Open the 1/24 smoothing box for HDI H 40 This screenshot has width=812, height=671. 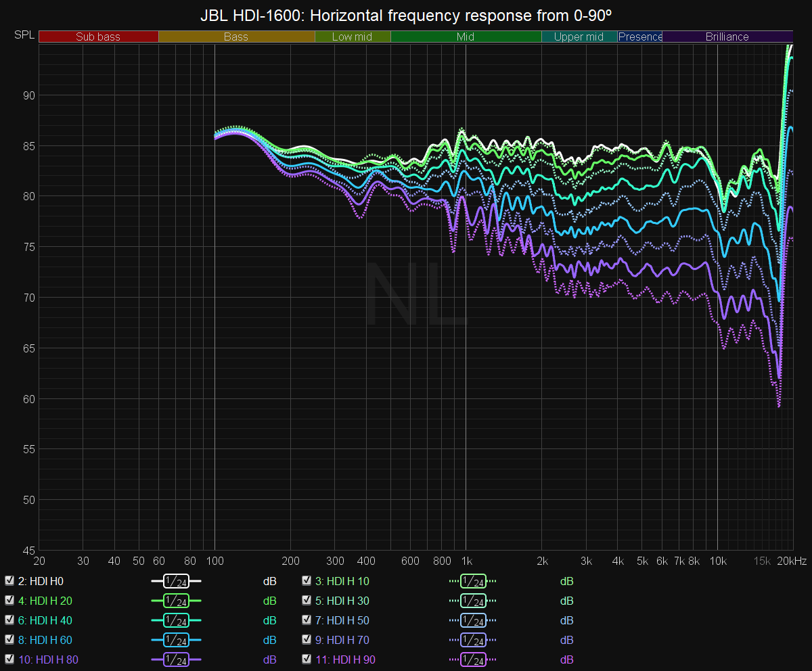176,620
